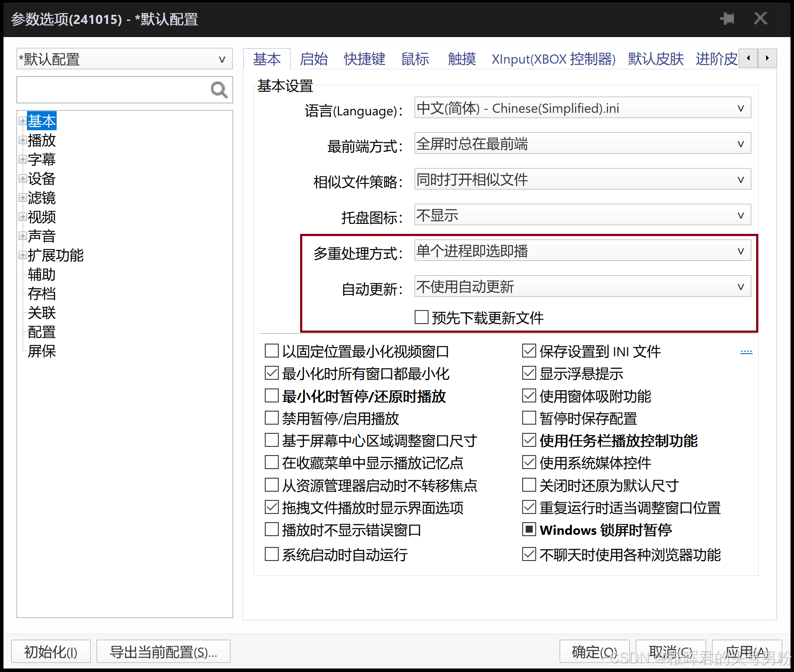Image resolution: width=794 pixels, height=672 pixels.
Task: Enable 系统启动时自动运行
Action: pyautogui.click(x=272, y=554)
